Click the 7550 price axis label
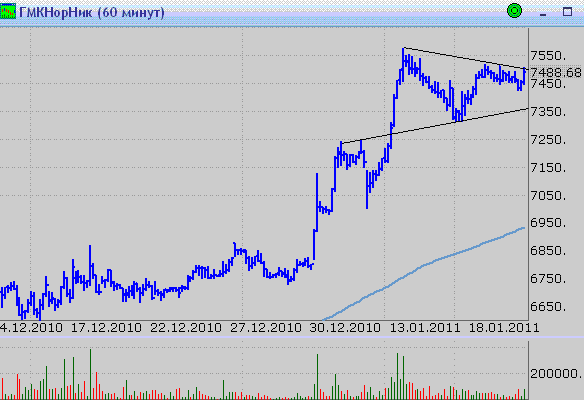 click(548, 56)
